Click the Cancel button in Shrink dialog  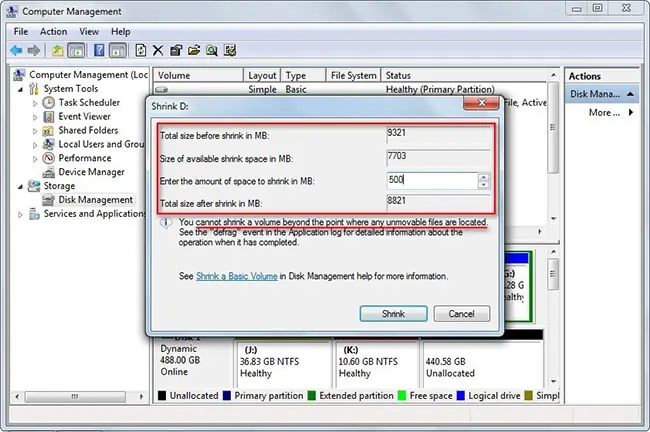tap(461, 314)
